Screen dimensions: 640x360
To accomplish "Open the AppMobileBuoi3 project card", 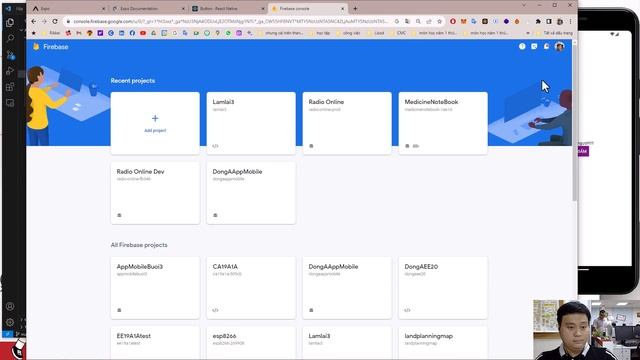I will click(155, 288).
